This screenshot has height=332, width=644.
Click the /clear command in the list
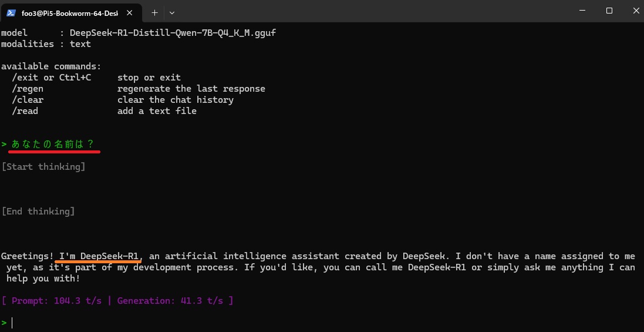click(x=28, y=100)
